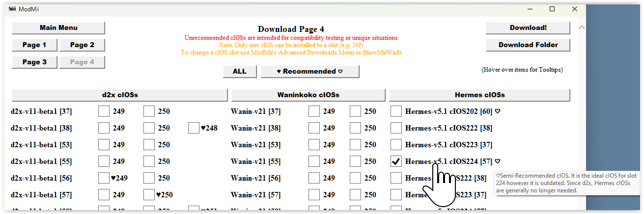Screen dimensions: 644x214
Task: Check Hermes-v5.1 cIOS222 [38]
Action: coord(396,128)
